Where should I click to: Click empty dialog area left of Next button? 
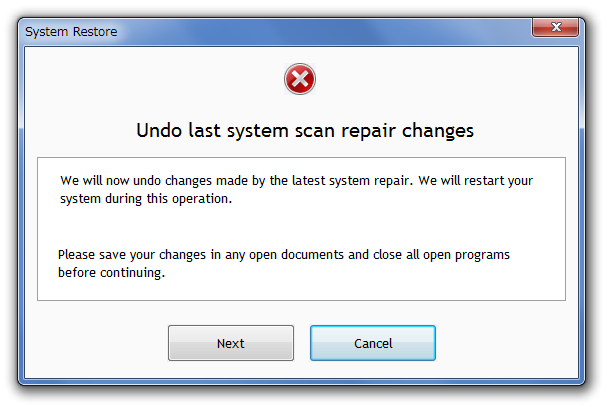[97, 343]
